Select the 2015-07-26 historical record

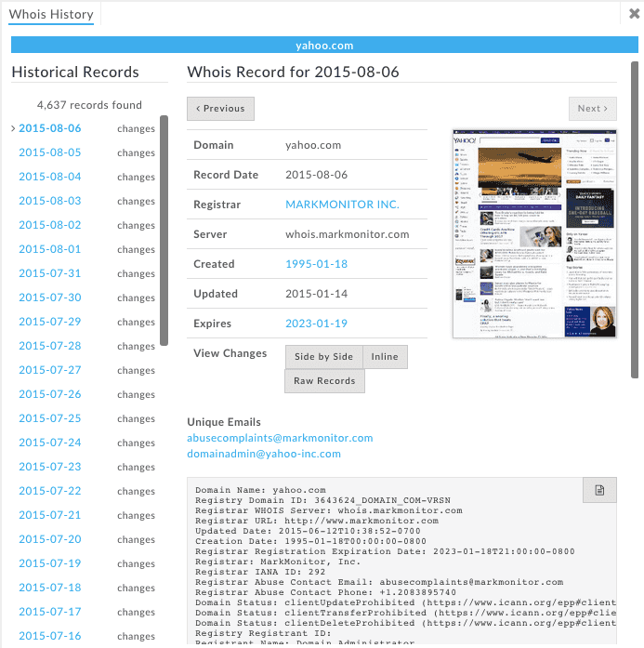[x=50, y=394]
